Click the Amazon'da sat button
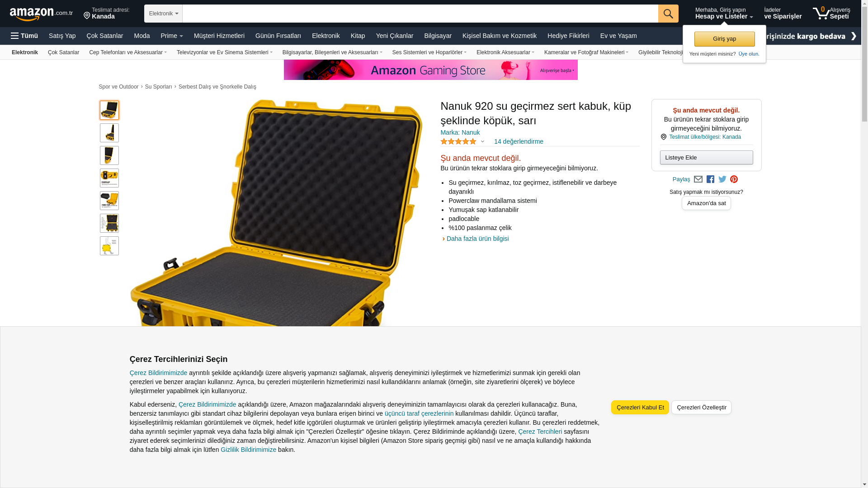The height and width of the screenshot is (488, 868). (x=706, y=203)
